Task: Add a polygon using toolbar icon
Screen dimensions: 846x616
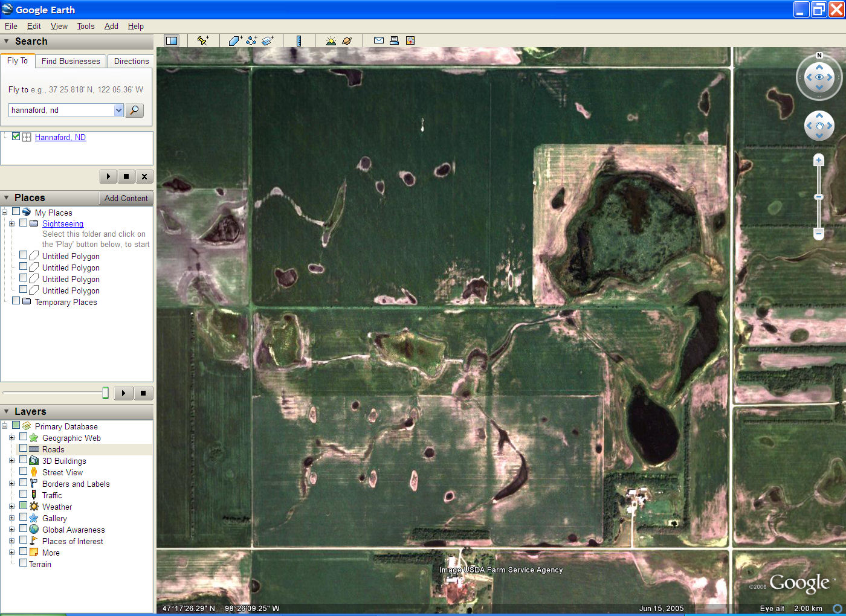Action: click(x=235, y=40)
